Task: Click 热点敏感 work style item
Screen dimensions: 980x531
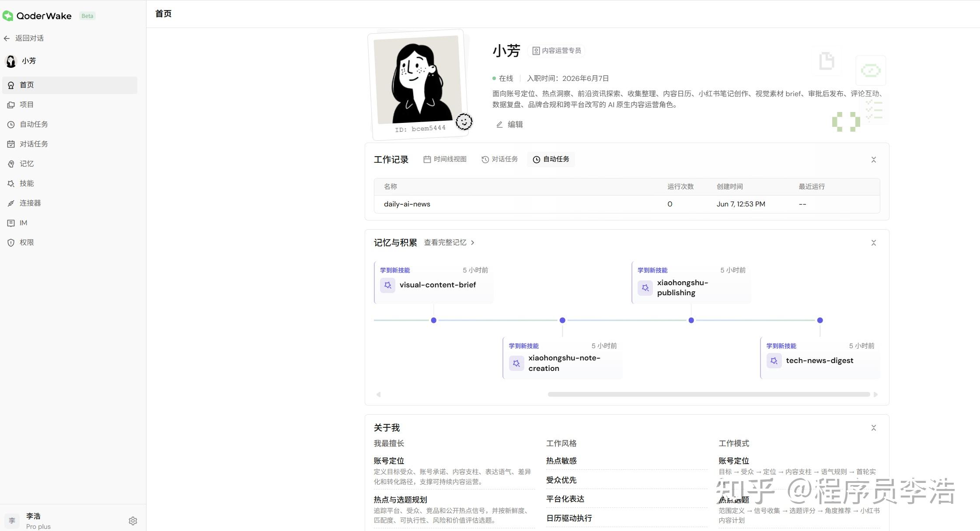Action: pos(561,461)
